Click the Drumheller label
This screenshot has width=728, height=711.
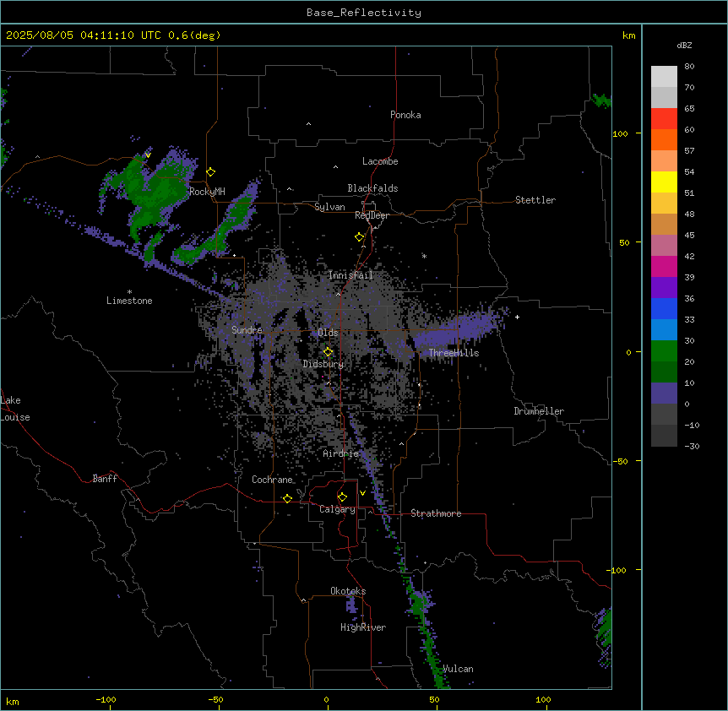[539, 411]
